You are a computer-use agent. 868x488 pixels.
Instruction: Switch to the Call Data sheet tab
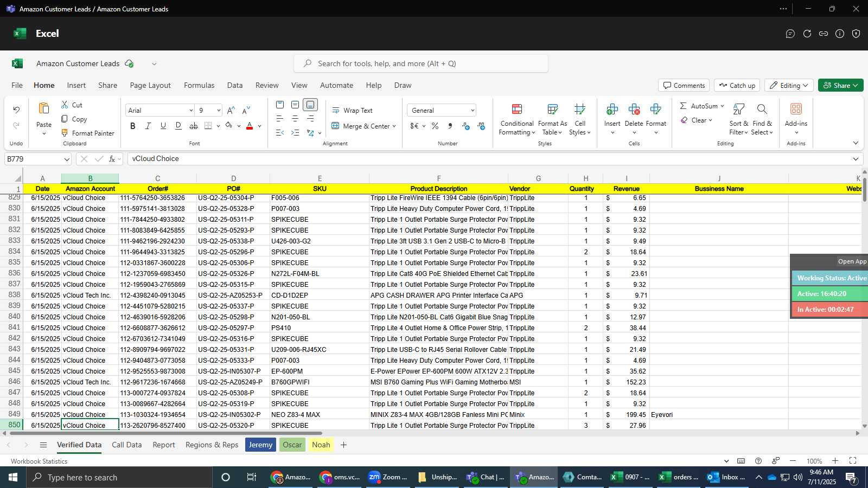(126, 445)
